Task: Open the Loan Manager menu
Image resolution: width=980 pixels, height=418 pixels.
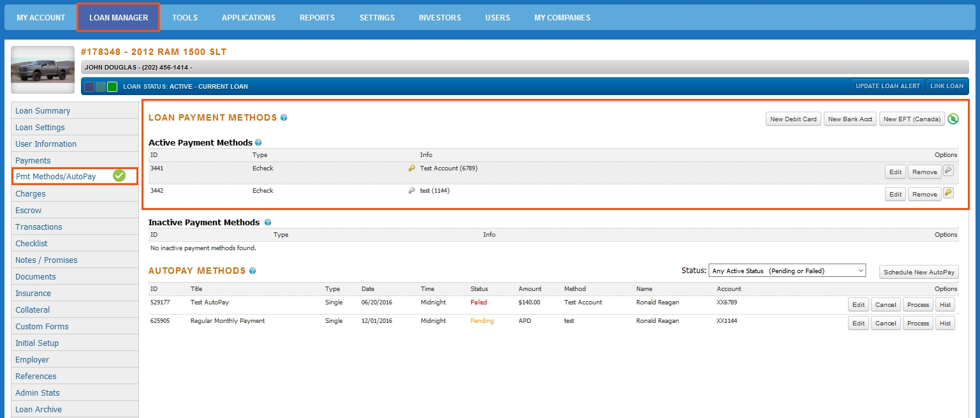Action: 119,18
